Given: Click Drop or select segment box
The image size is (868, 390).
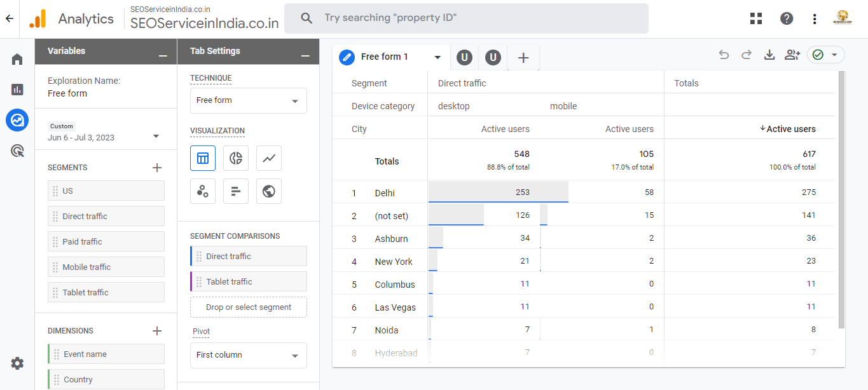Looking at the screenshot, I should pos(248,307).
